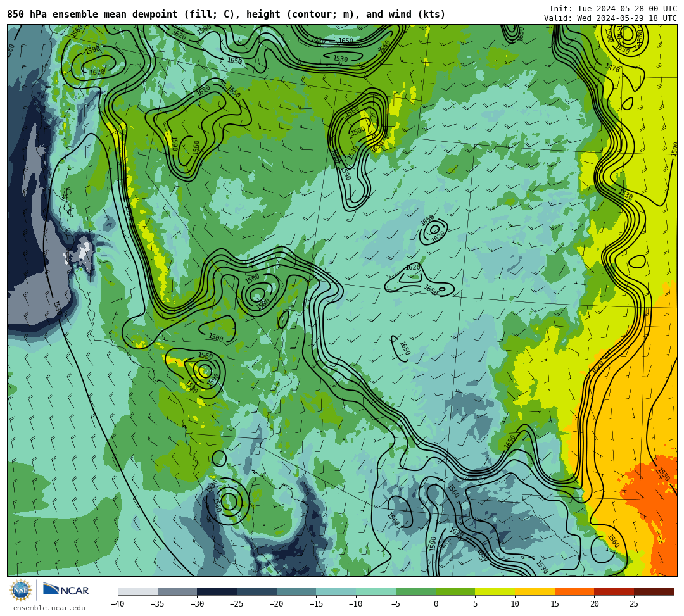
Task: Pick the olive green 0 to 5 colorbar segment
Action: click(x=455, y=591)
